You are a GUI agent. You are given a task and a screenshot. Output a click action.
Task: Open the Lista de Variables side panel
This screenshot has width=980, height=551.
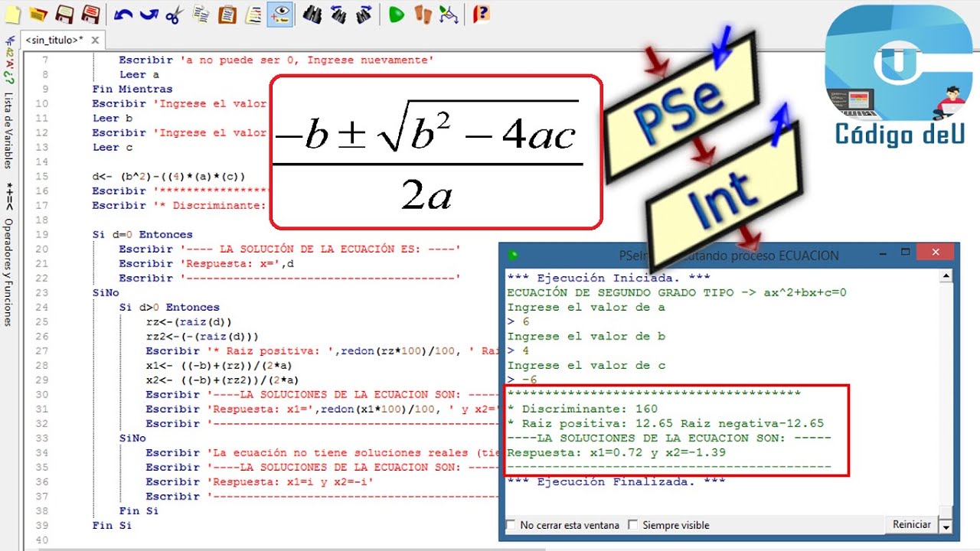8,131
